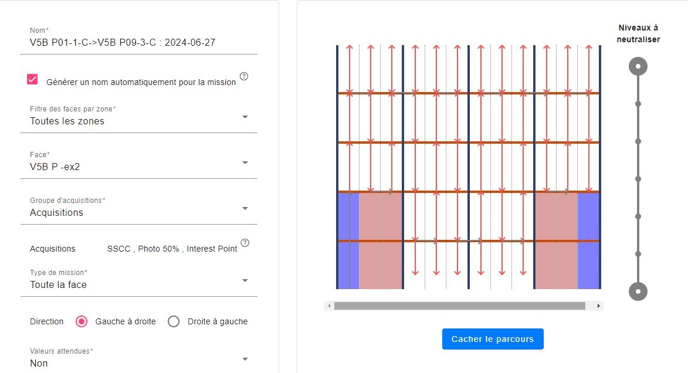Click the Nom input field
This screenshot has width=688, height=373.
point(139,43)
